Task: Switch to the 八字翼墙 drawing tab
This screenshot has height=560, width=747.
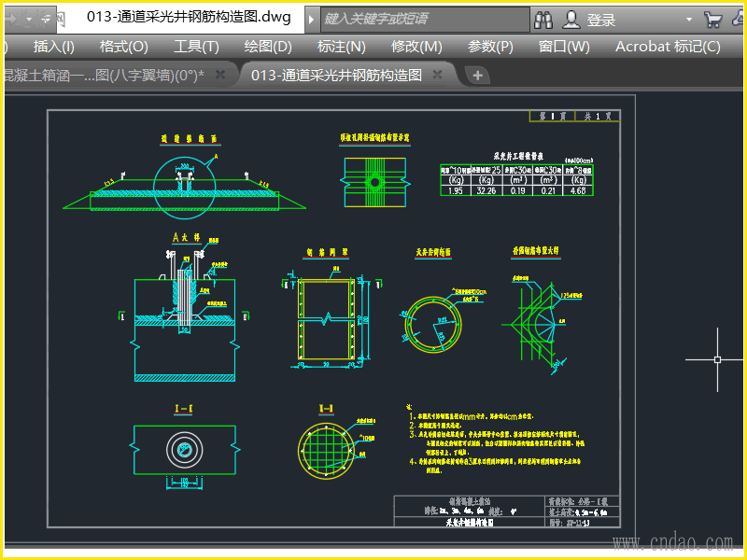Action: point(103,76)
